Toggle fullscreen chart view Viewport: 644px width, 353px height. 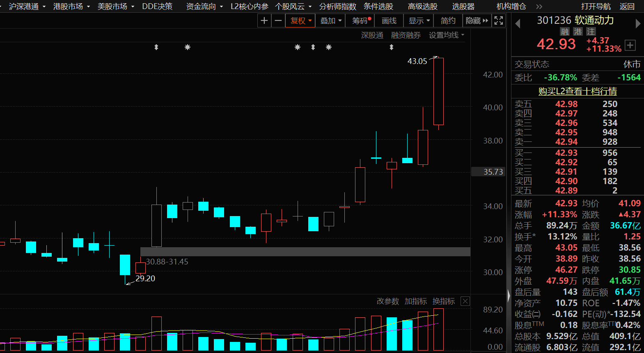pos(498,20)
